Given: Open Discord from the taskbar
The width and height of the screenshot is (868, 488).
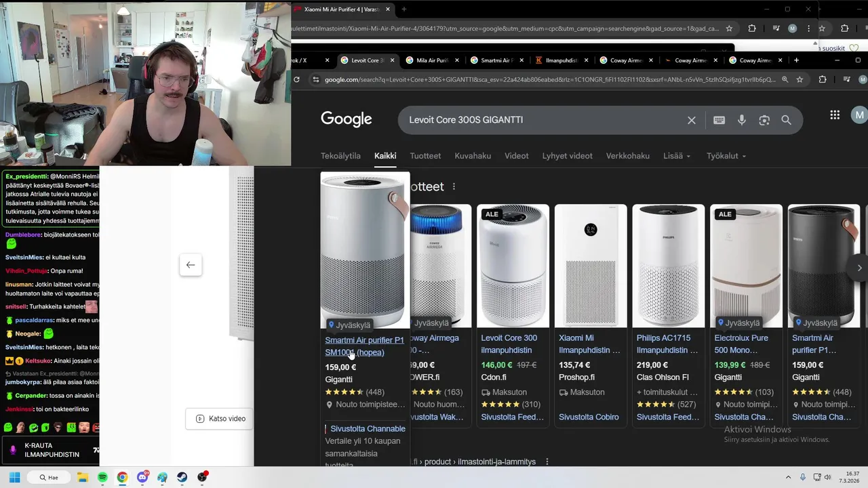Looking at the screenshot, I should coord(142,477).
